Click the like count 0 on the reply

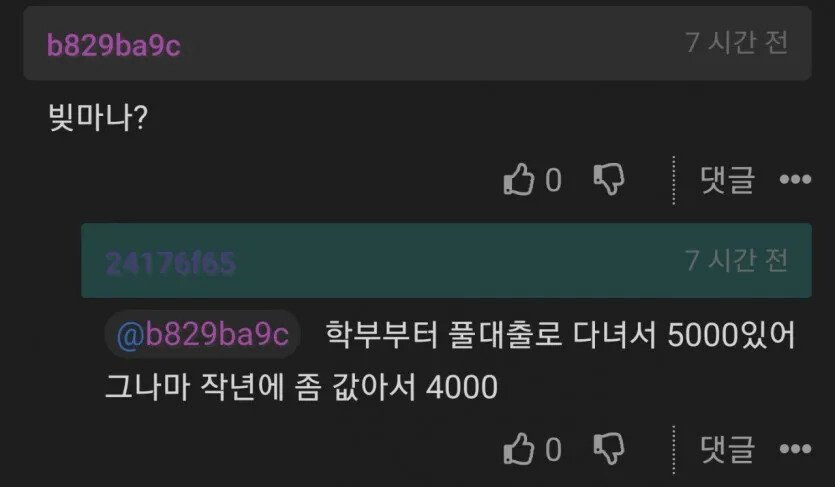[553, 450]
